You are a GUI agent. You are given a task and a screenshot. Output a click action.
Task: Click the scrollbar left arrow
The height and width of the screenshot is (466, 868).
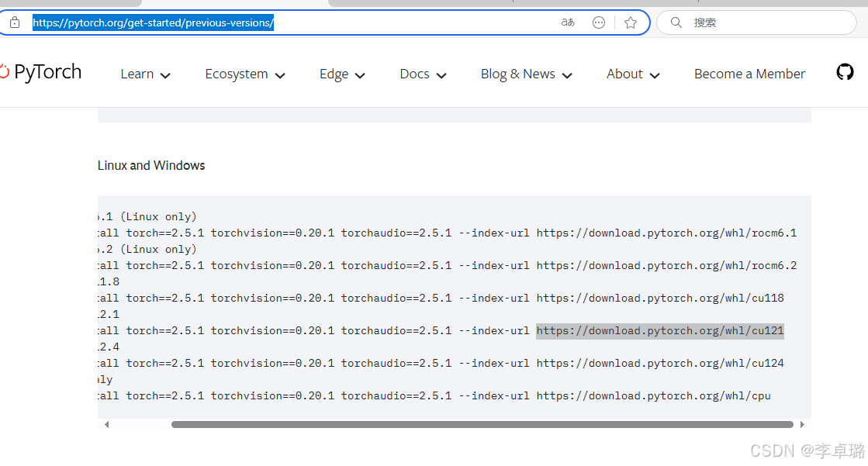(106, 424)
